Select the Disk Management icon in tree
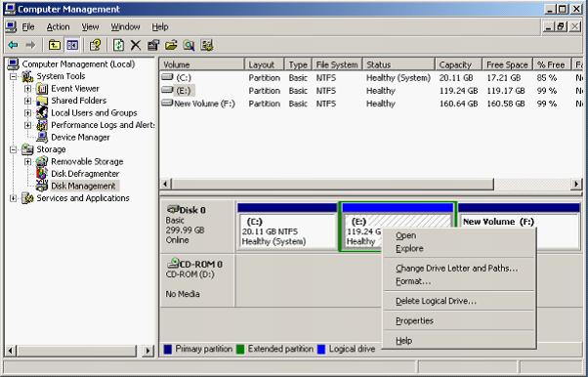Viewport: 588px width, 377px height. coord(42,186)
